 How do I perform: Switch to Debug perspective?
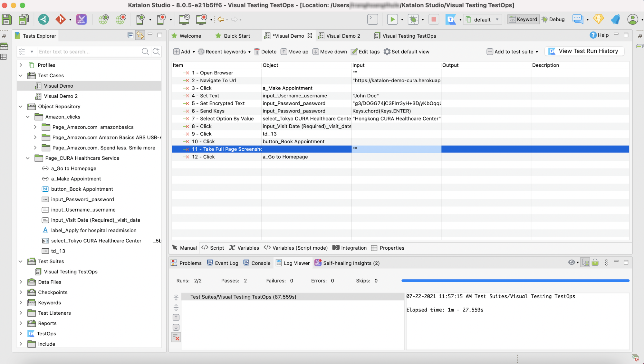pos(553,19)
